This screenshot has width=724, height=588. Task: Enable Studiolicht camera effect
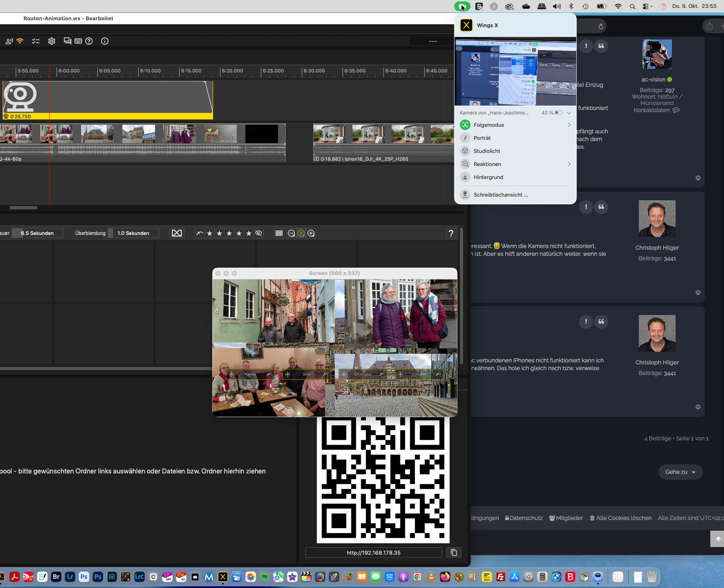486,151
